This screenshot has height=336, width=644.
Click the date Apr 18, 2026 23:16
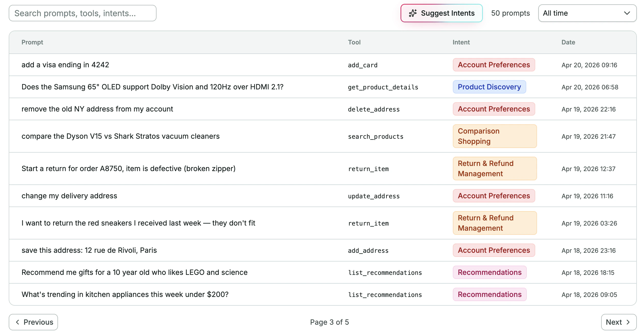(589, 251)
